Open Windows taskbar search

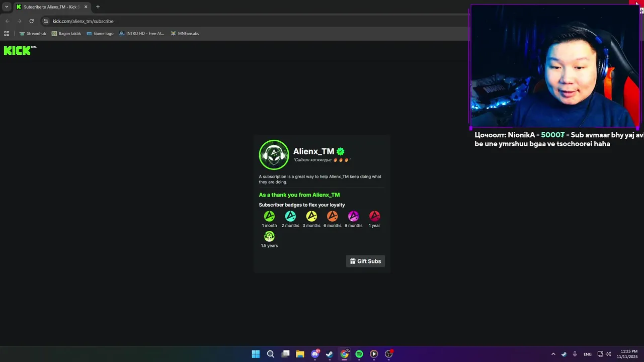coord(270,354)
